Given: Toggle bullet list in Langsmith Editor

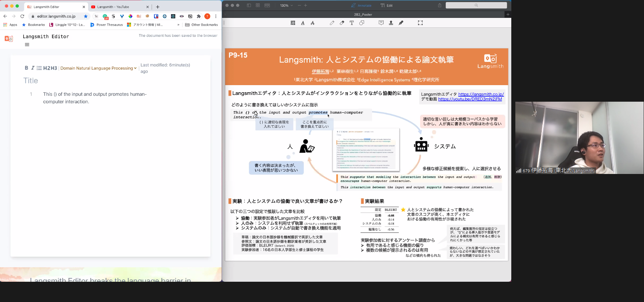Looking at the screenshot, I should pos(39,68).
